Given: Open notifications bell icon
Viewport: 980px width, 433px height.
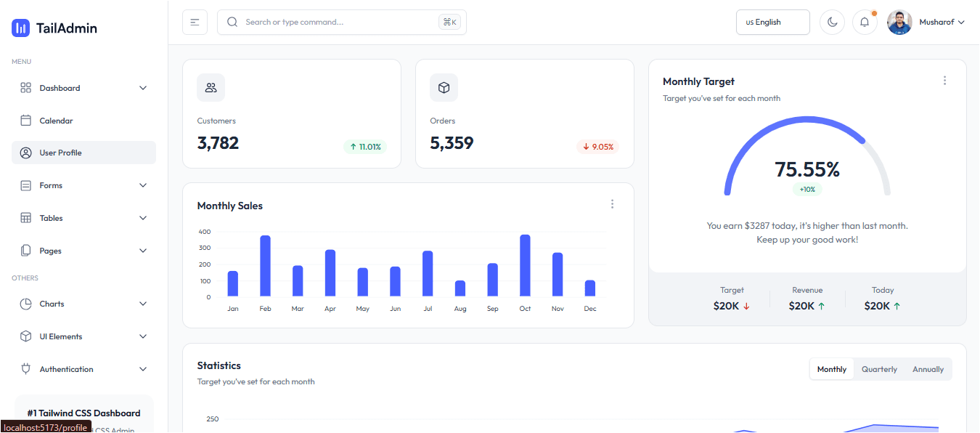Looking at the screenshot, I should 865,22.
